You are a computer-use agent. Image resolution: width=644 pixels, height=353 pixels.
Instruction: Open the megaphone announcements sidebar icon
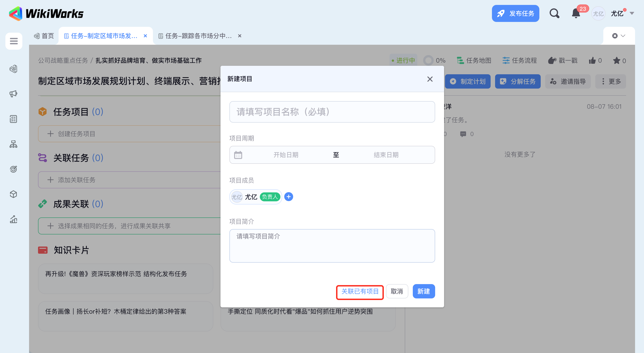[13, 94]
